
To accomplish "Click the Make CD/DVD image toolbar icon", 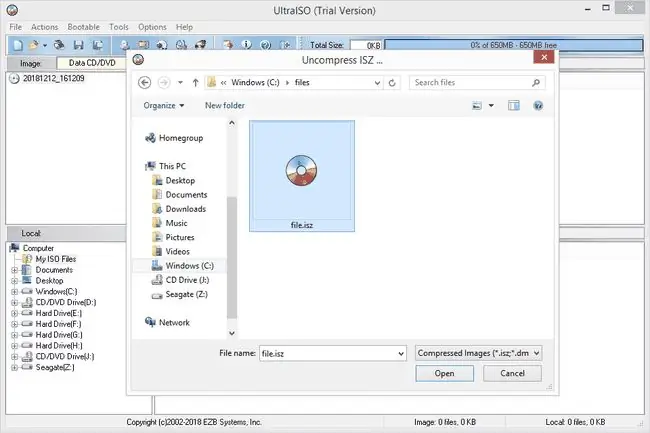I will coord(124,45).
